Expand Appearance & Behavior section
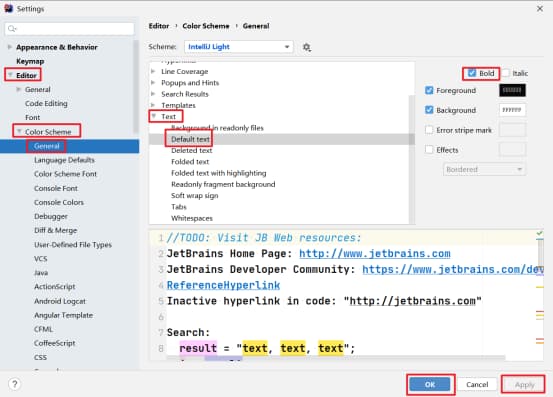This screenshot has width=553, height=397. [x=10, y=47]
